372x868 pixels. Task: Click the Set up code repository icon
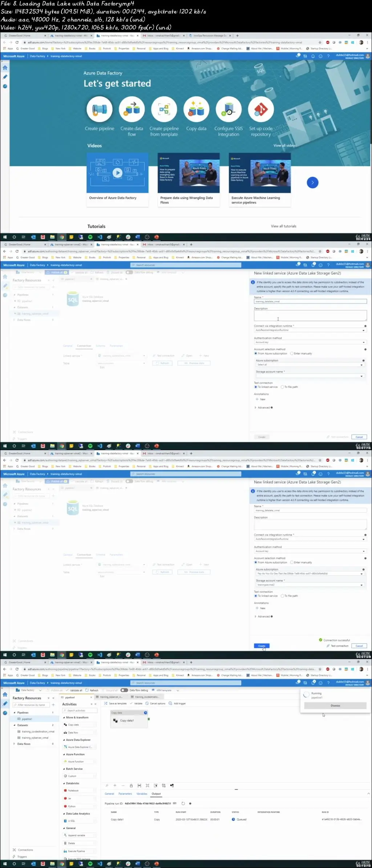[261, 109]
